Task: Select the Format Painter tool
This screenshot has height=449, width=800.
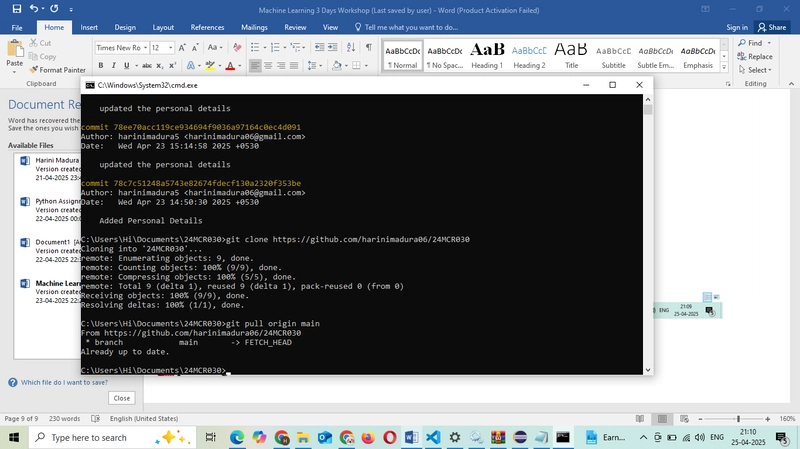Action: [57, 70]
